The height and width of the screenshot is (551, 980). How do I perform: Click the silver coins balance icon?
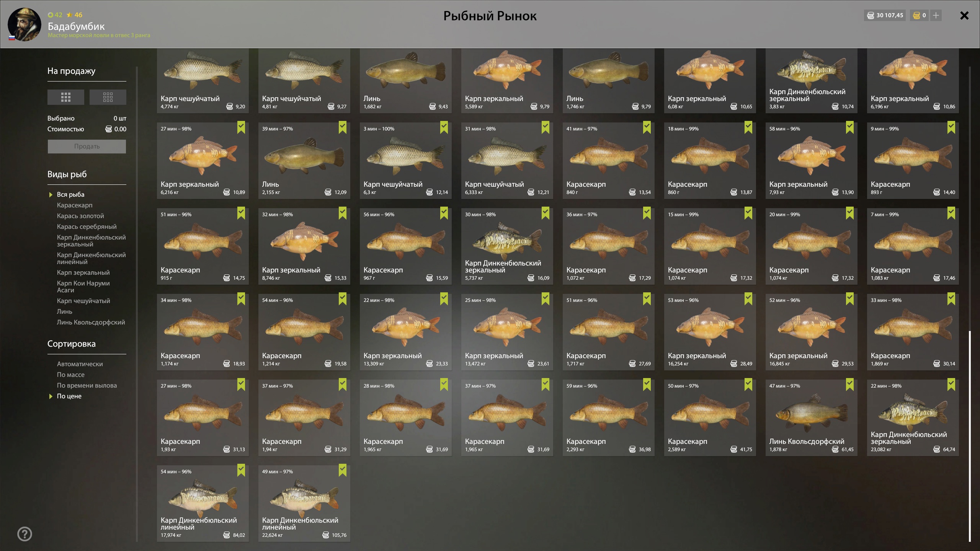coord(871,15)
